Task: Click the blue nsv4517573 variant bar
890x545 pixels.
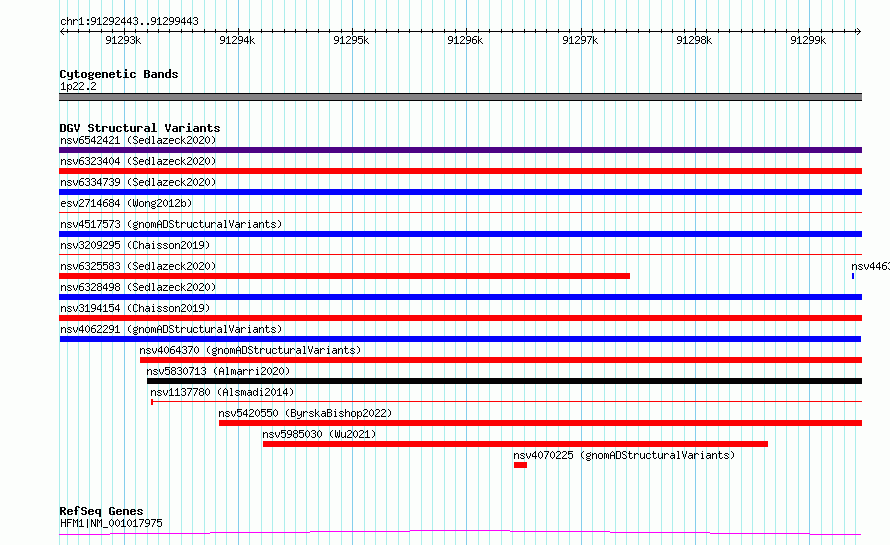Action: pyautogui.click(x=460, y=234)
